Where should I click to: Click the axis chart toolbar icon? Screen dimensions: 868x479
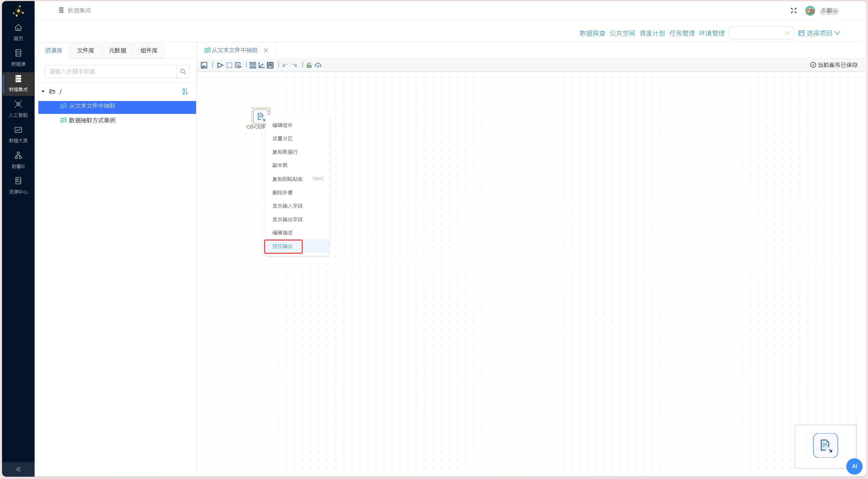click(x=261, y=65)
